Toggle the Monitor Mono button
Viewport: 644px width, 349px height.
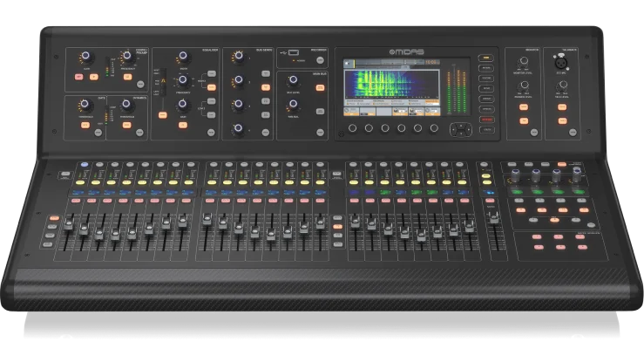pyautogui.click(x=523, y=107)
